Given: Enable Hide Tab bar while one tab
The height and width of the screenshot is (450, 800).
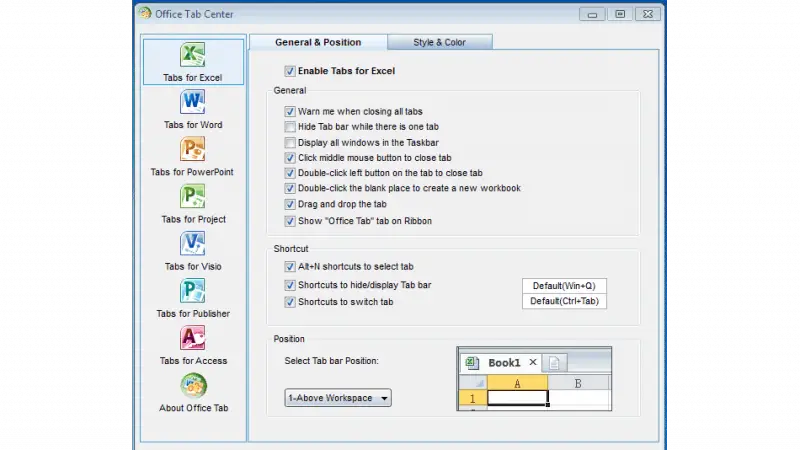Looking at the screenshot, I should tap(290, 127).
